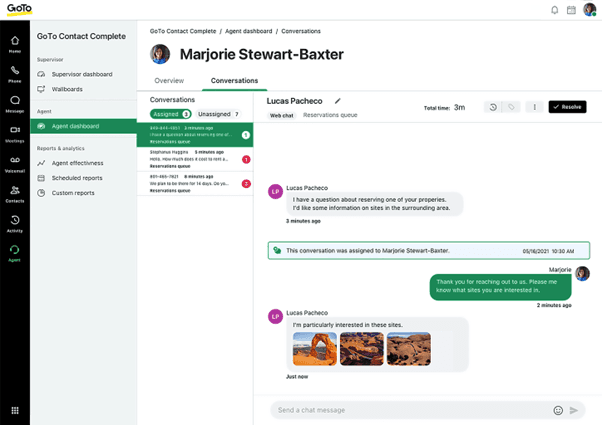Open the app launcher grid icon
The height and width of the screenshot is (425, 602).
pyautogui.click(x=15, y=410)
